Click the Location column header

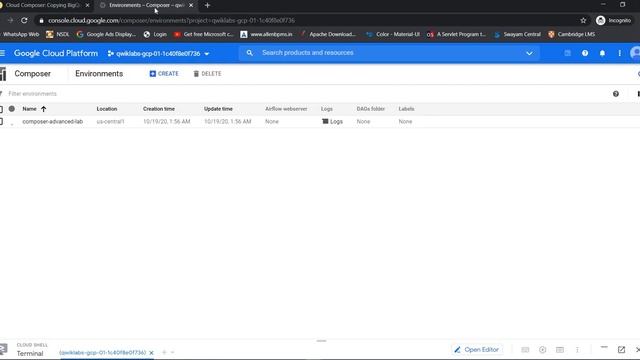[x=107, y=109]
